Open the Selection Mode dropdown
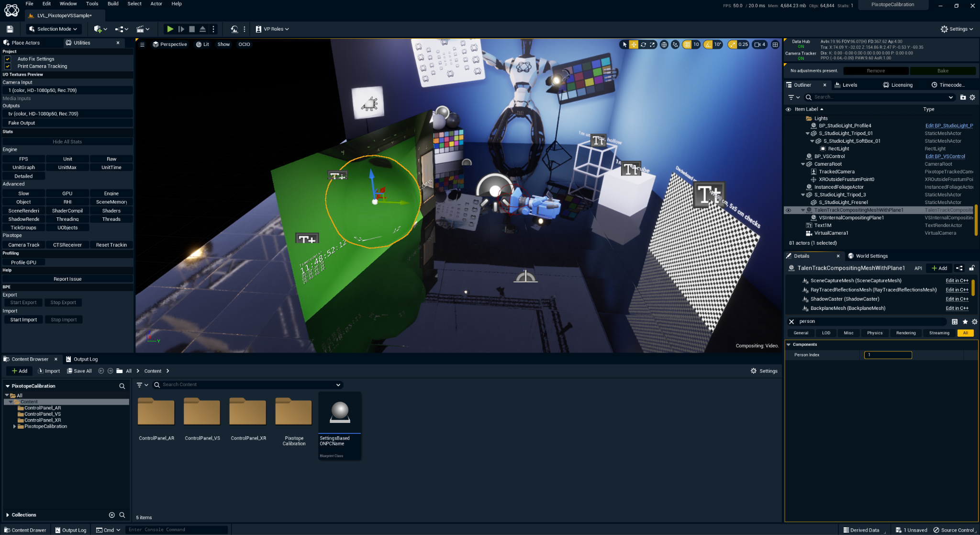Image resolution: width=980 pixels, height=535 pixels. tap(53, 29)
